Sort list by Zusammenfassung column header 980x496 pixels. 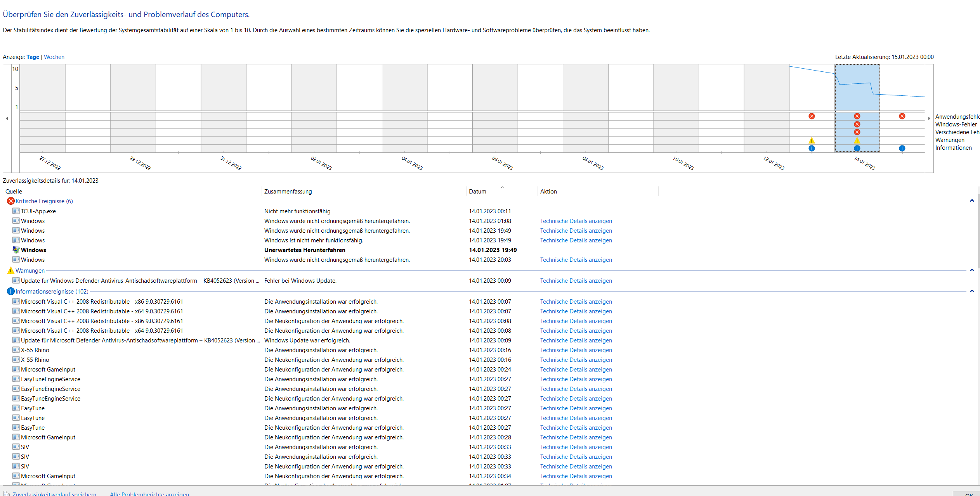pyautogui.click(x=288, y=192)
